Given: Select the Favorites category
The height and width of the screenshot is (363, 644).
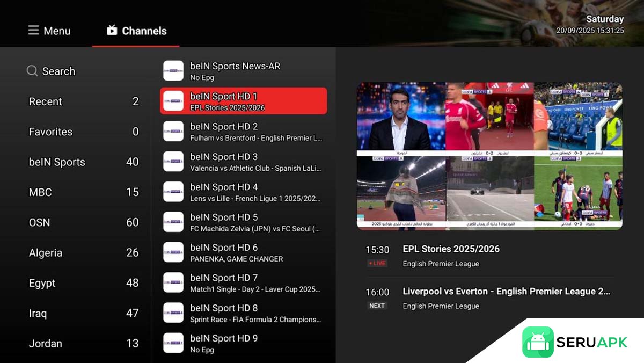Looking at the screenshot, I should coord(83,132).
